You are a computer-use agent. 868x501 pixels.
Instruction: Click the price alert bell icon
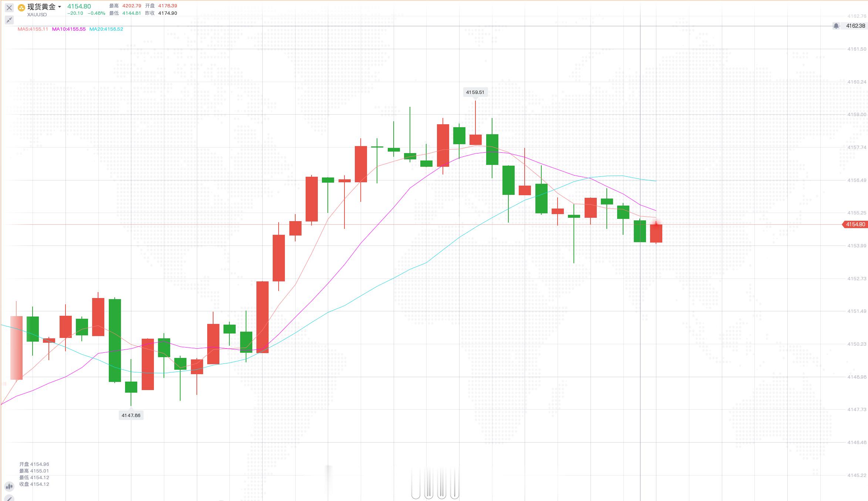point(836,26)
